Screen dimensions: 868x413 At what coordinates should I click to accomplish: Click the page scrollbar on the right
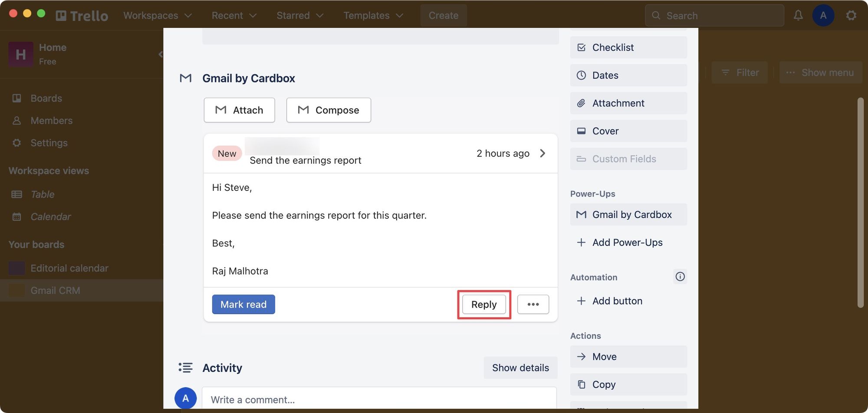click(861, 203)
